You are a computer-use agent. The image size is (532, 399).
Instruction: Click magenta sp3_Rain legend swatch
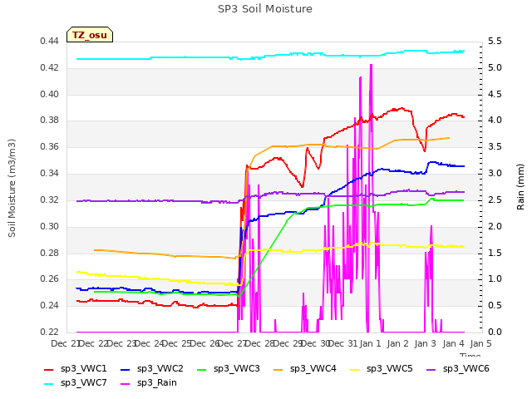(x=126, y=384)
